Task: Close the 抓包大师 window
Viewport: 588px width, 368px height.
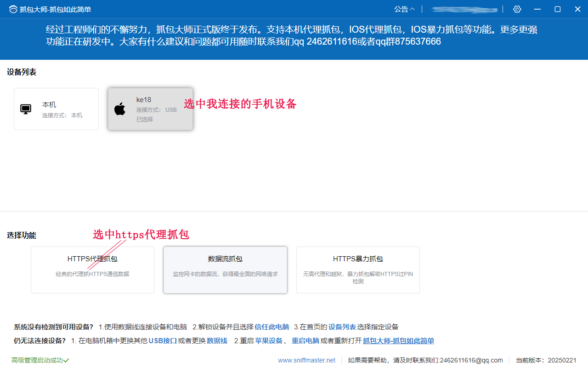Action: 578,9
